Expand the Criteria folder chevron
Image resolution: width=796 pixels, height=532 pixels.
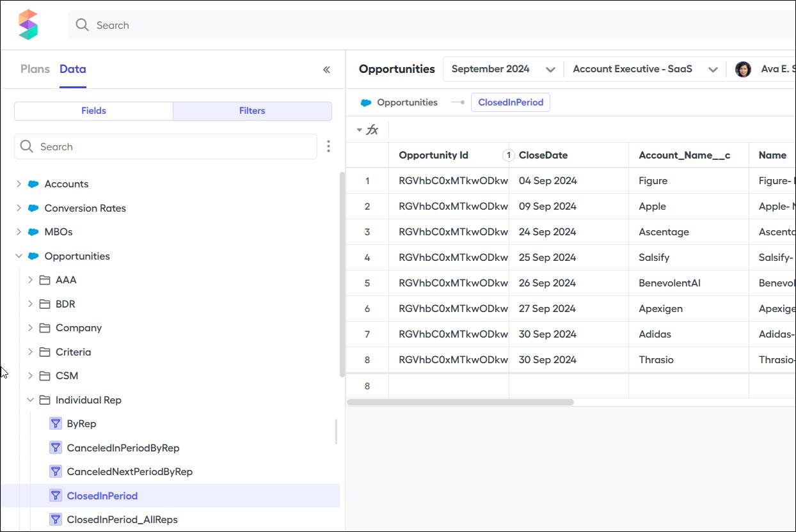(x=30, y=352)
